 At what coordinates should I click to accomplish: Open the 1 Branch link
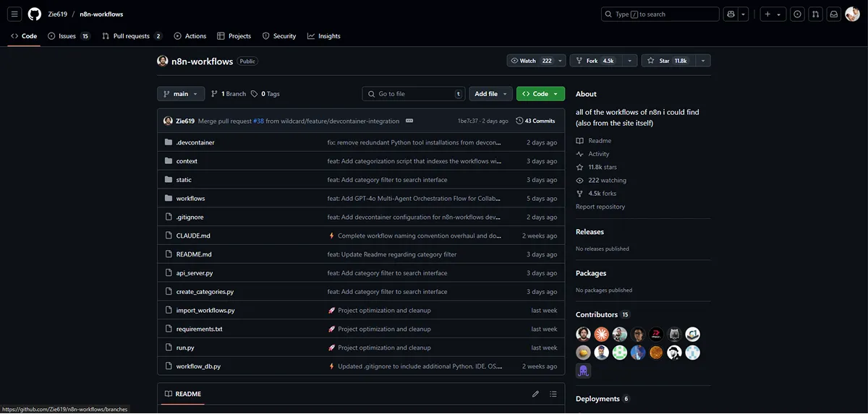pos(229,94)
